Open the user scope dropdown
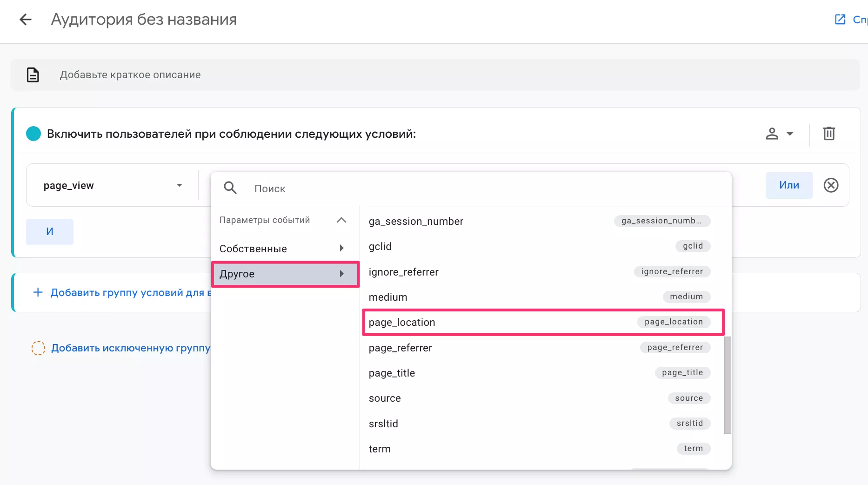The width and height of the screenshot is (868, 485). point(779,134)
